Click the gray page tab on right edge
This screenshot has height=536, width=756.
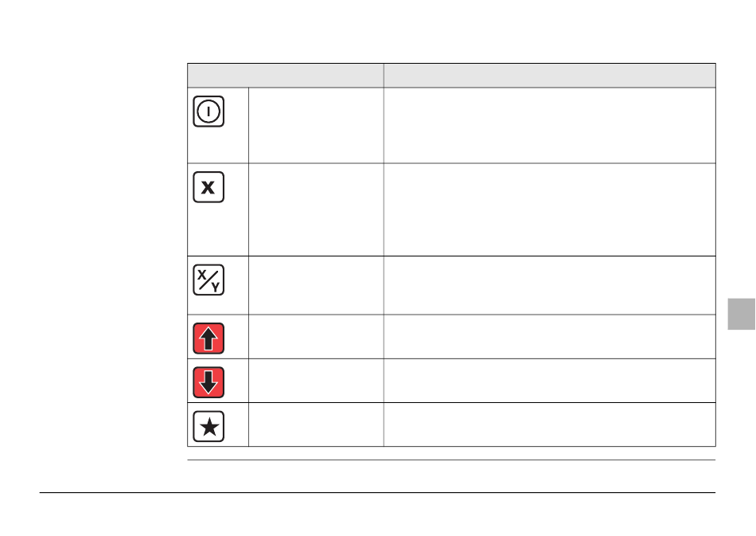coord(741,314)
